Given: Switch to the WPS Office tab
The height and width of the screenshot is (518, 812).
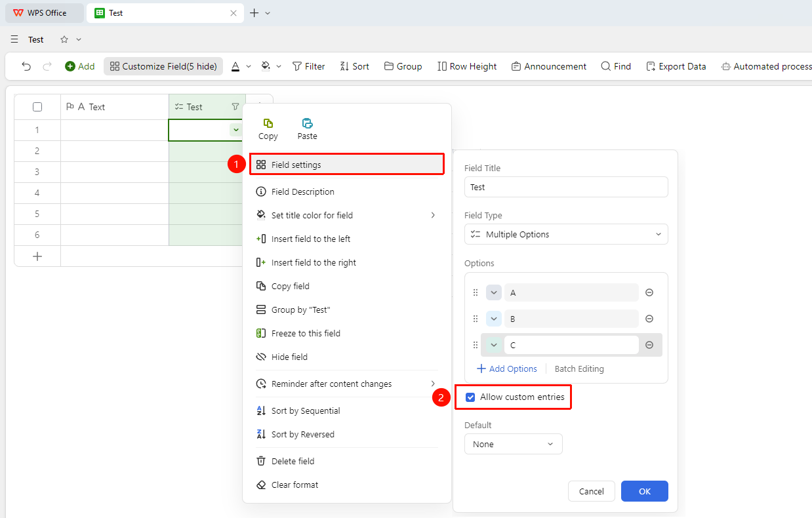Looking at the screenshot, I should point(45,13).
